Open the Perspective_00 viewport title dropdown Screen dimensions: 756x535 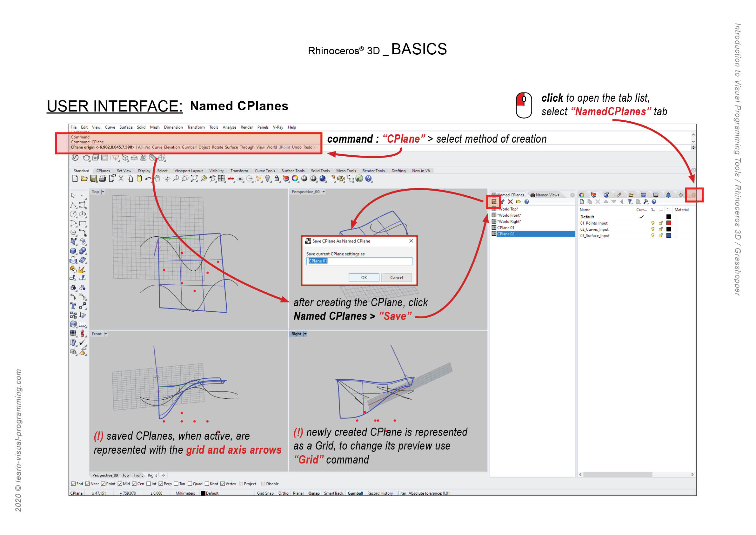point(324,191)
